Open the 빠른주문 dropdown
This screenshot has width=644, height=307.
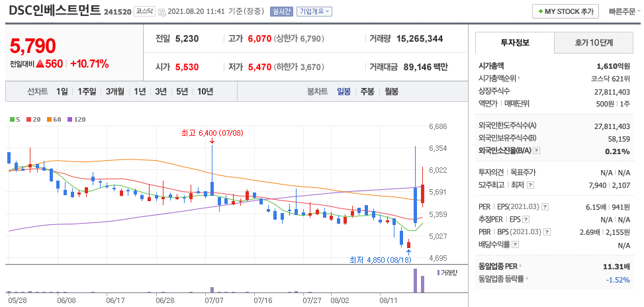(x=624, y=11)
